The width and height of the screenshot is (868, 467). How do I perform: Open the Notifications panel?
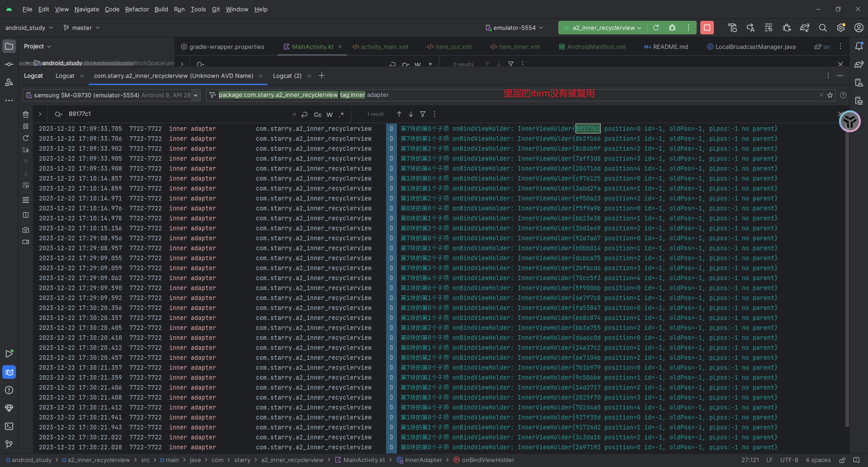click(859, 46)
